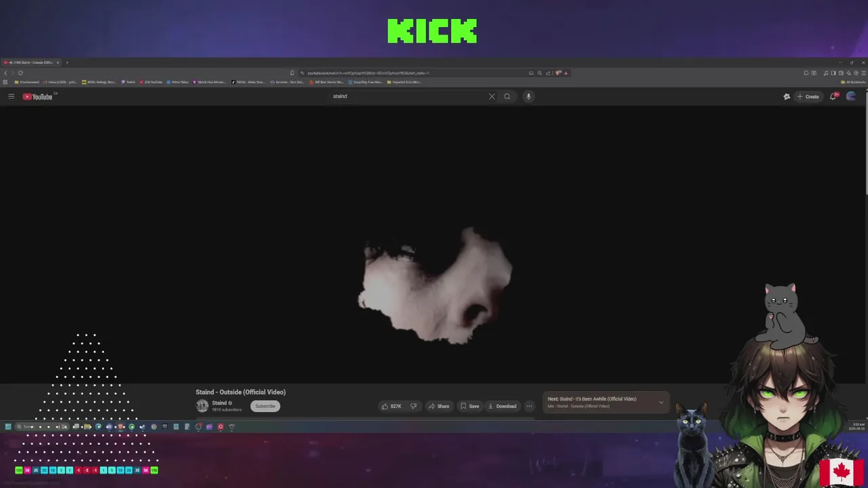Open the Staind channel avatar
Image resolution: width=868 pixels, height=488 pixels.
tap(202, 406)
